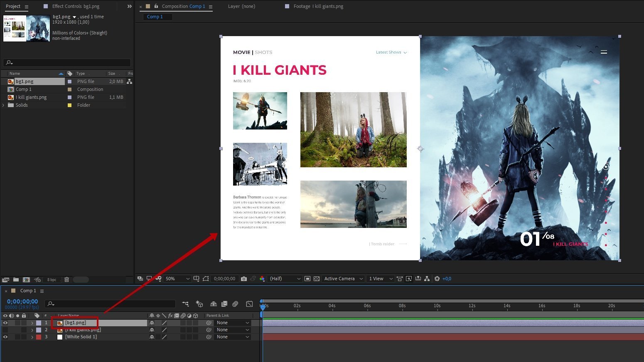644x362 pixels.
Task: Switch to Layer (none) tab
Action: [241, 6]
